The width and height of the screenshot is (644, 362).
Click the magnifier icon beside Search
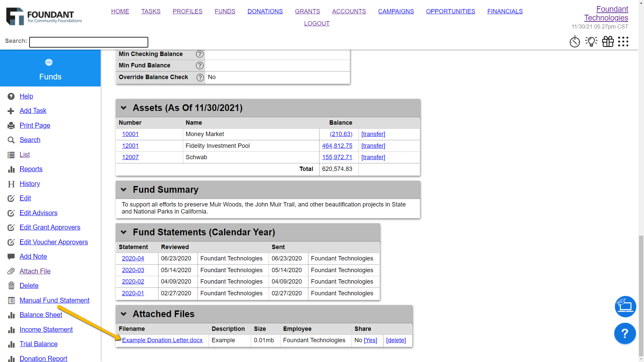[11, 140]
